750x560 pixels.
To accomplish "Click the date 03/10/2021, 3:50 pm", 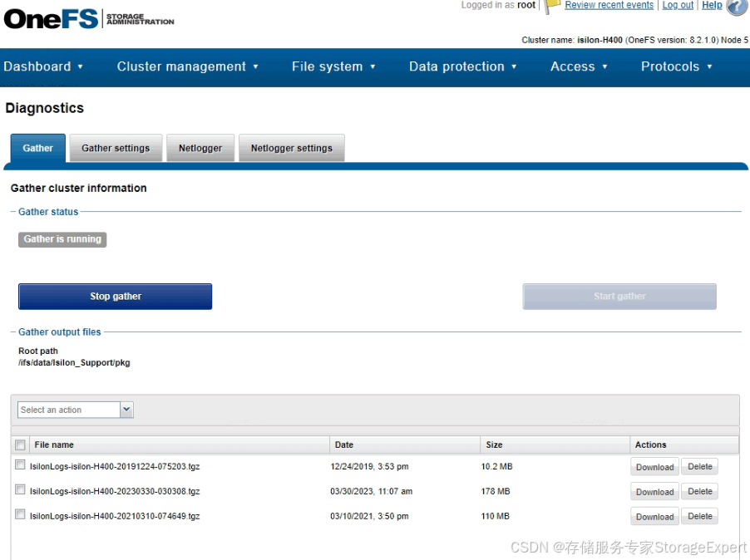I will tap(369, 517).
